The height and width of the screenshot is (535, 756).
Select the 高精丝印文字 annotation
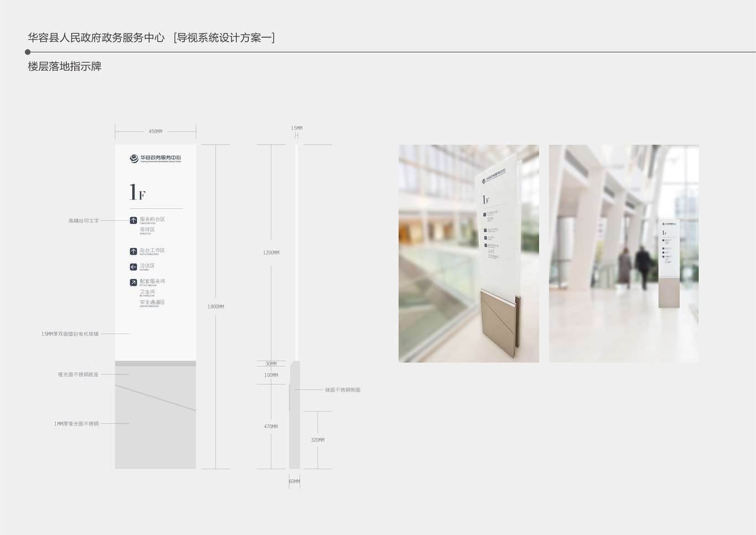[84, 221]
